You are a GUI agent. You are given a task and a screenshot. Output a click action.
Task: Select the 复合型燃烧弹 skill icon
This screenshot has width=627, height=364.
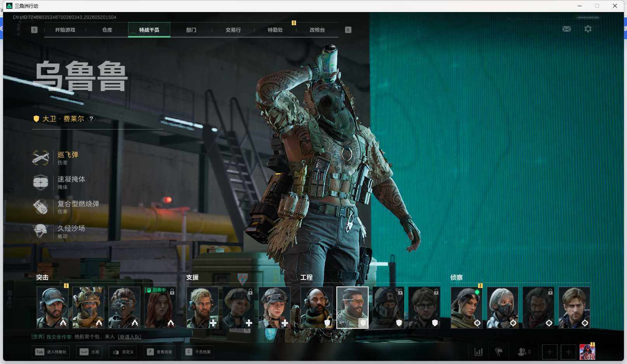pyautogui.click(x=41, y=207)
